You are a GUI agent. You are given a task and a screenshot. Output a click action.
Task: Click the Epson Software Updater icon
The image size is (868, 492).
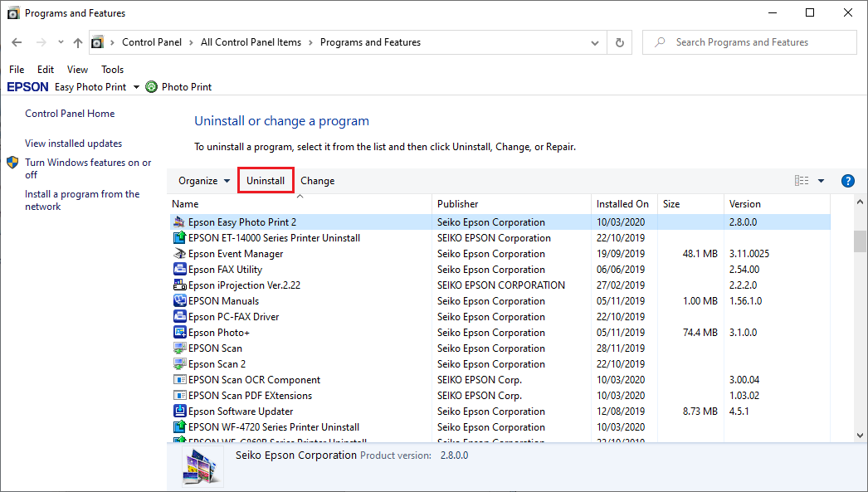click(x=178, y=412)
